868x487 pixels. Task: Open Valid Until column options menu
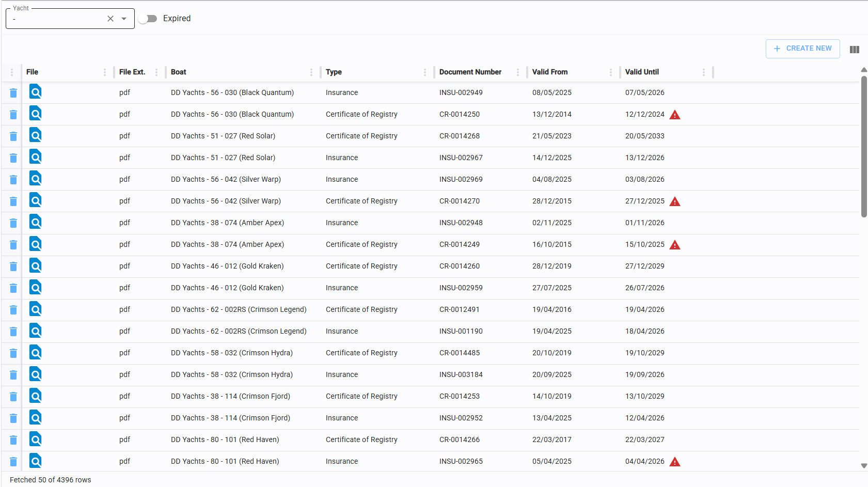[704, 72]
